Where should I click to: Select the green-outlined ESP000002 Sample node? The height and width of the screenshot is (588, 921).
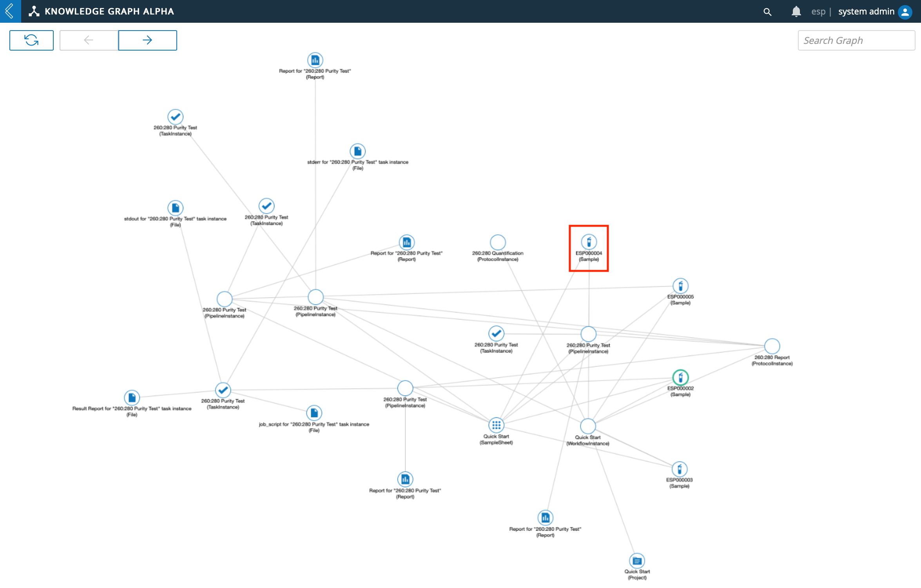(x=680, y=377)
